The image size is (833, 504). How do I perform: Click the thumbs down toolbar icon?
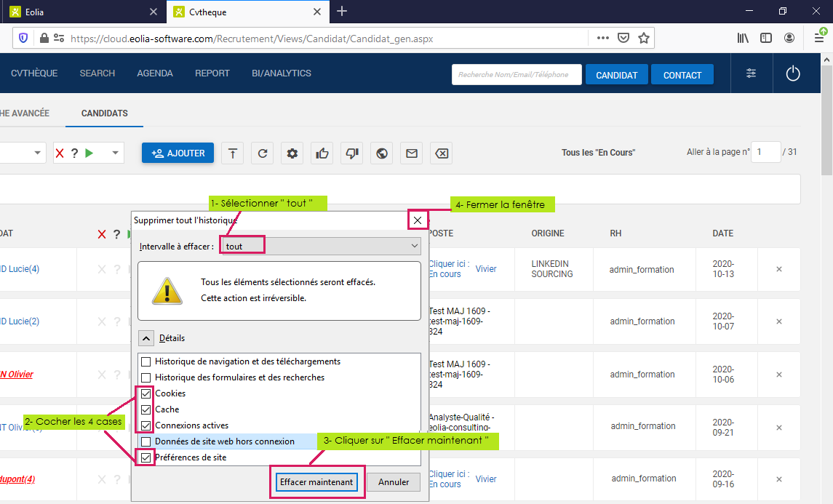(352, 153)
